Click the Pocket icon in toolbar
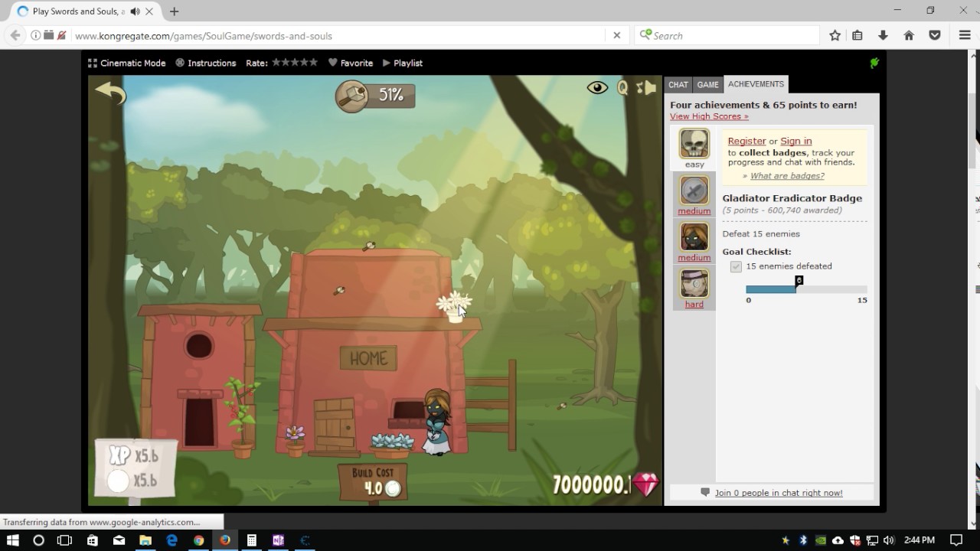 [935, 35]
